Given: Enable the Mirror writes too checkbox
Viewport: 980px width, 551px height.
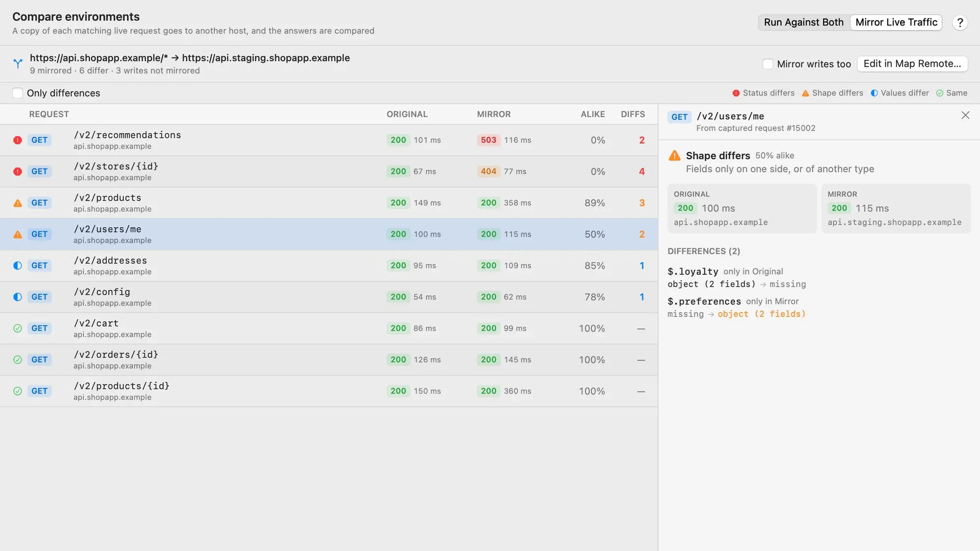Looking at the screenshot, I should 768,64.
